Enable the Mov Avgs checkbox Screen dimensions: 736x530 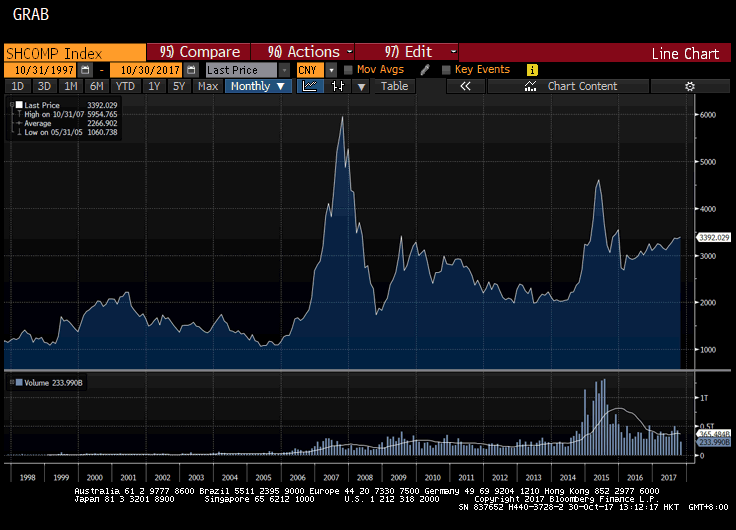(348, 70)
